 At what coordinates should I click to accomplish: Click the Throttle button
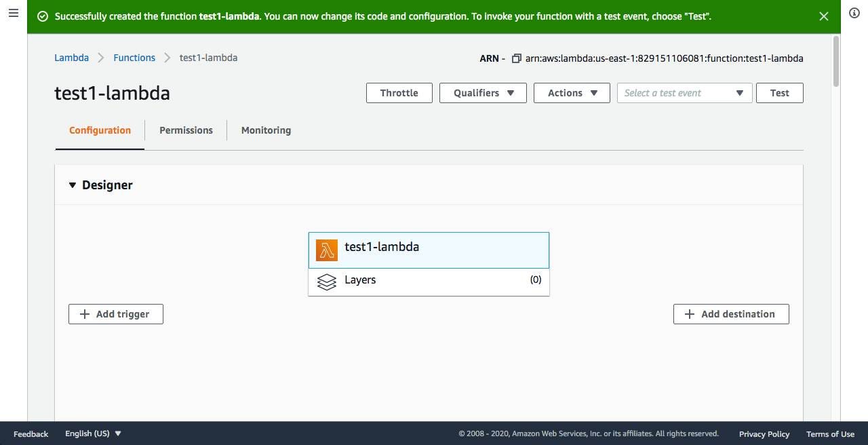pyautogui.click(x=399, y=93)
